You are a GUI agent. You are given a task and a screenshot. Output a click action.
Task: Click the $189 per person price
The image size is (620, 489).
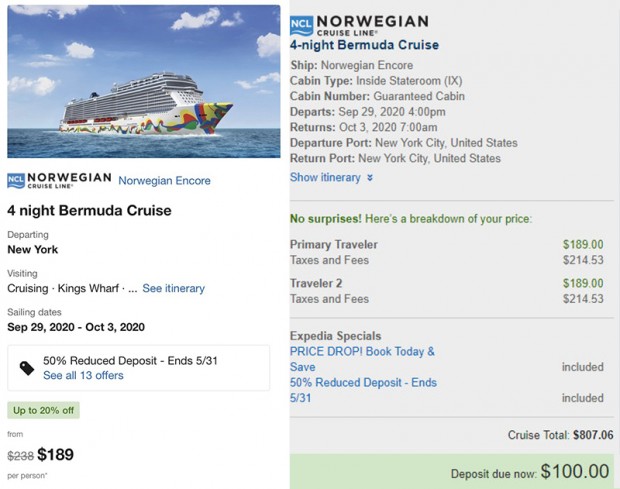point(56,455)
